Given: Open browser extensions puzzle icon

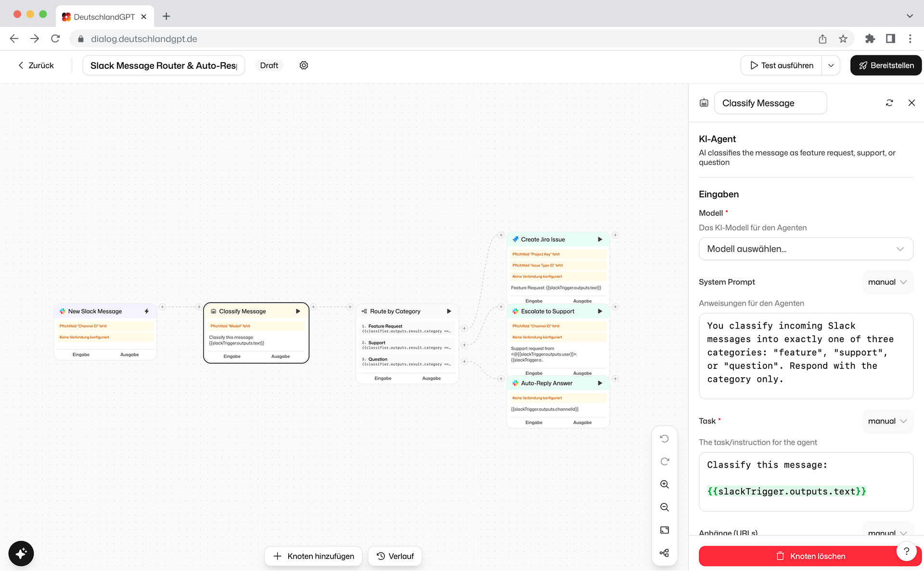Looking at the screenshot, I should 870,39.
